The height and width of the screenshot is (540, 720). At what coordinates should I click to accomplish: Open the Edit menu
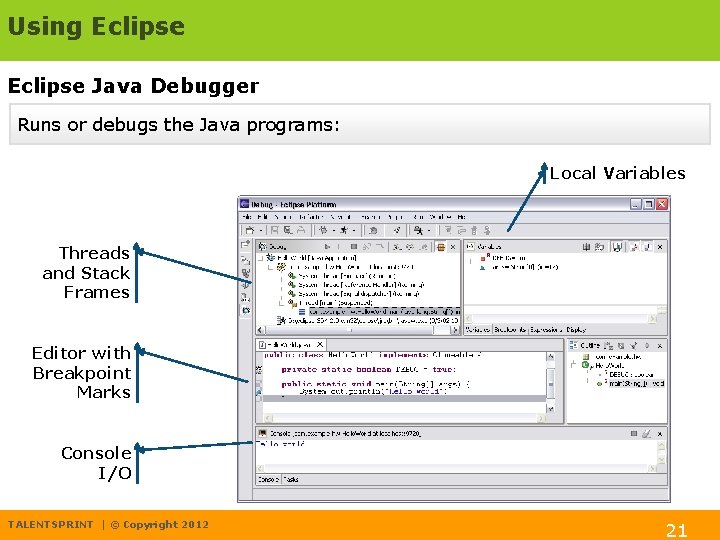click(263, 217)
